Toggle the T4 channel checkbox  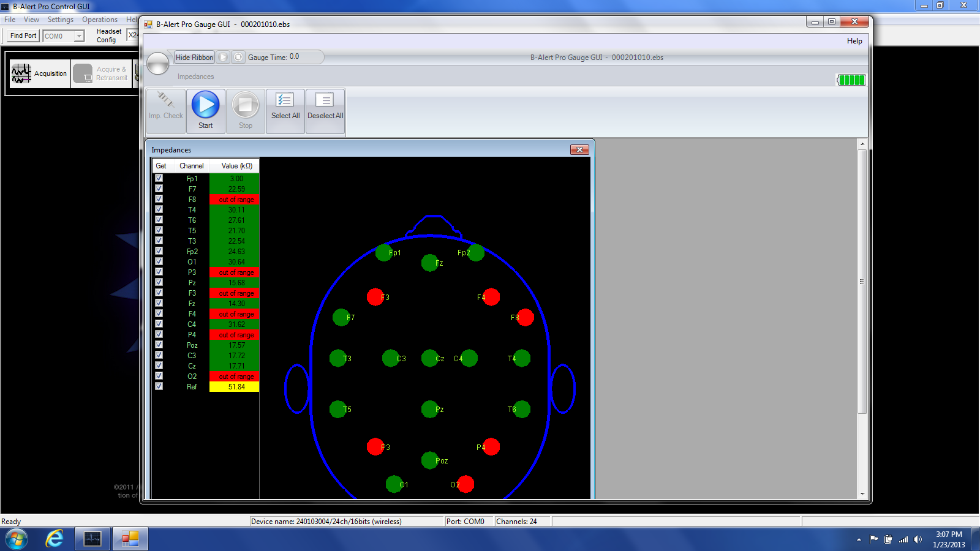coord(159,209)
